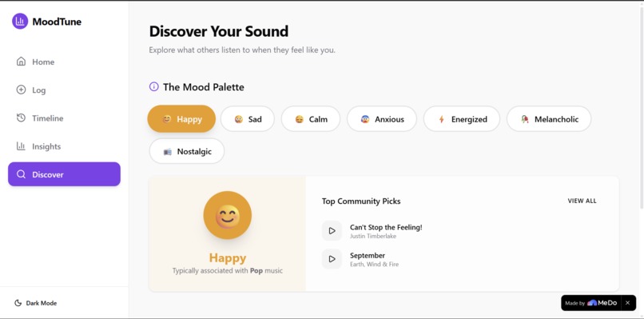This screenshot has width=644, height=319.
Task: Click artist name Justin Timberlake
Action: point(373,237)
